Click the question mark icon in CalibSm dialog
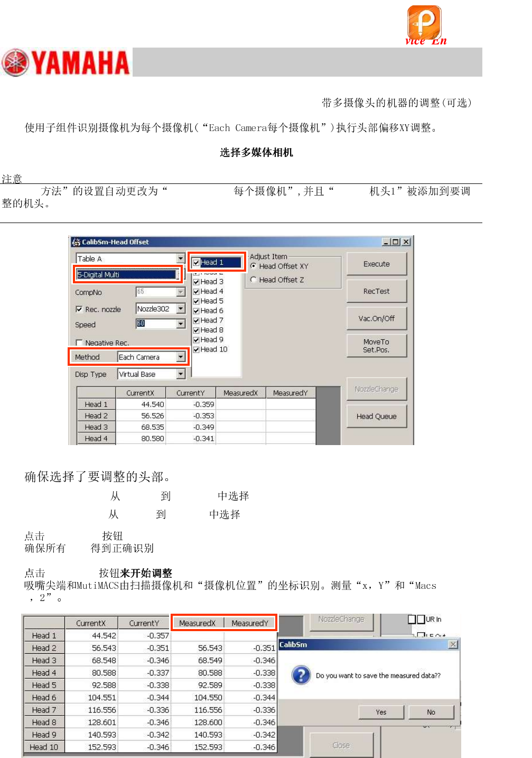This screenshot has height=758, width=532. (301, 675)
